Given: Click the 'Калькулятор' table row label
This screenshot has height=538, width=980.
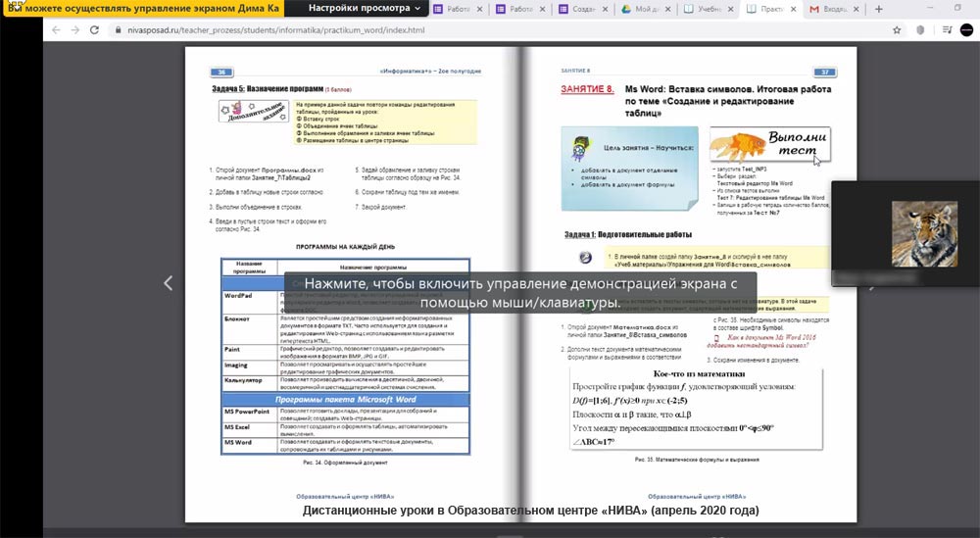Looking at the screenshot, I should coord(243,380).
